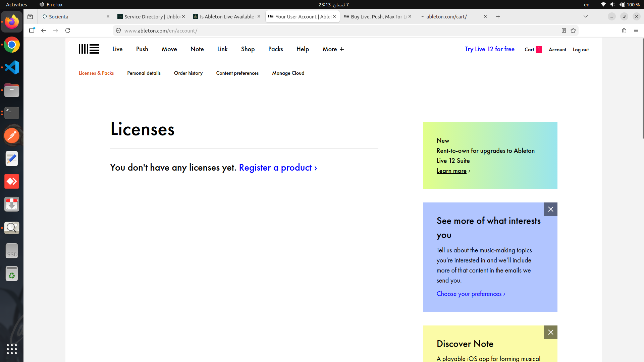This screenshot has width=644, height=362.
Task: Click the Register a product link
Action: tap(278, 168)
